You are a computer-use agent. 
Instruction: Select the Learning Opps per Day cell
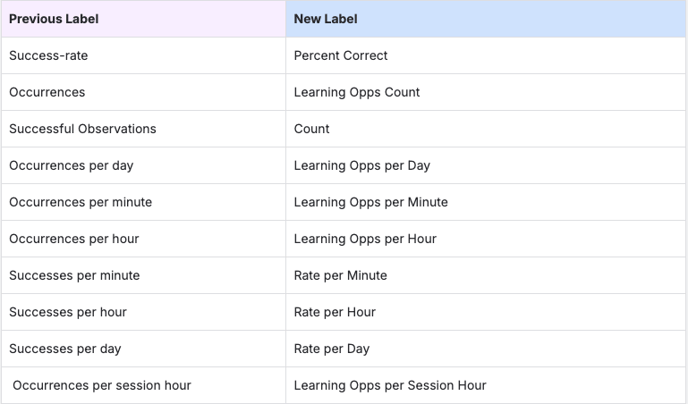tap(362, 166)
